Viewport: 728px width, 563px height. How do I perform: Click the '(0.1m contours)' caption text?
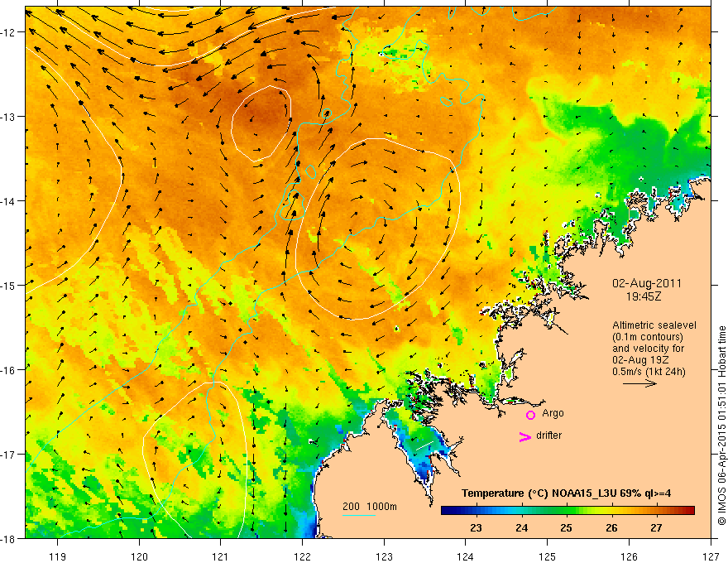[x=648, y=337]
